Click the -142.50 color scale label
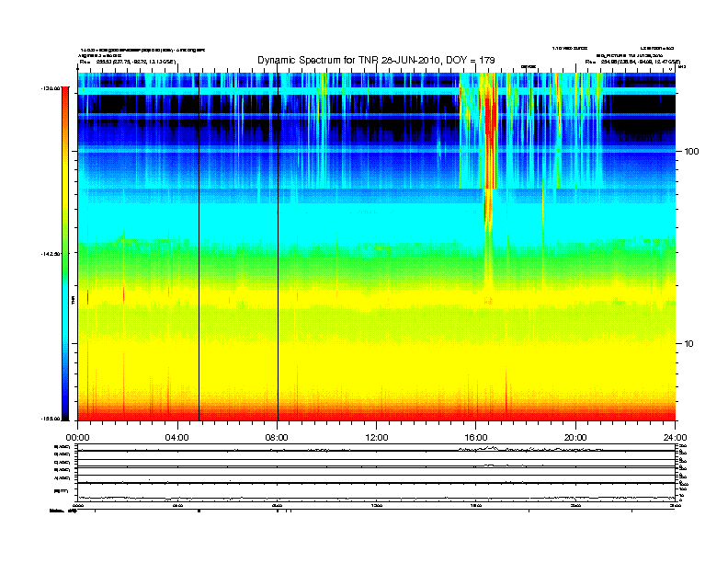 pyautogui.click(x=51, y=254)
